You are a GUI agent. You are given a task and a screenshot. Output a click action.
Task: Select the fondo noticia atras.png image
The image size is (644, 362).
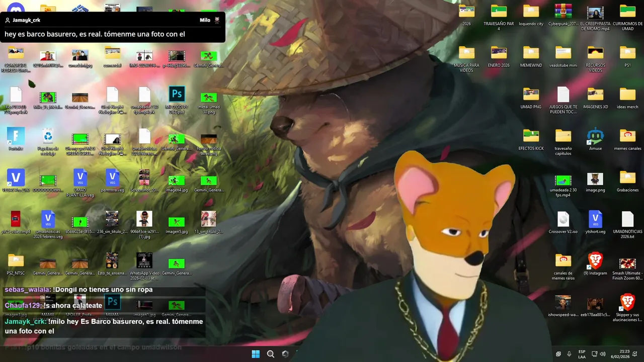[x=209, y=145]
